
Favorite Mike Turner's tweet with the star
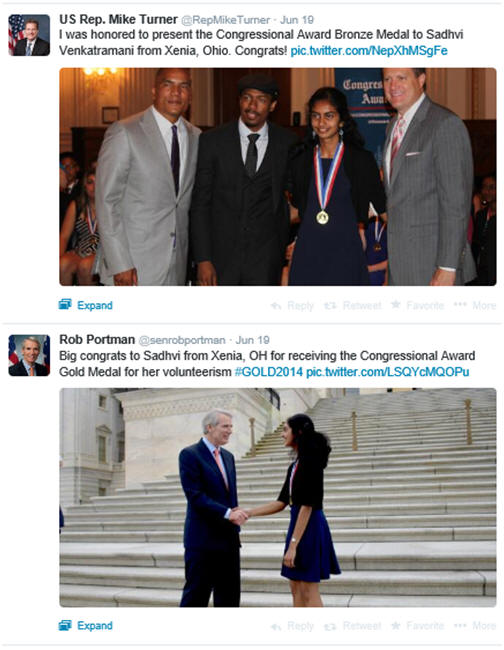[417, 306]
